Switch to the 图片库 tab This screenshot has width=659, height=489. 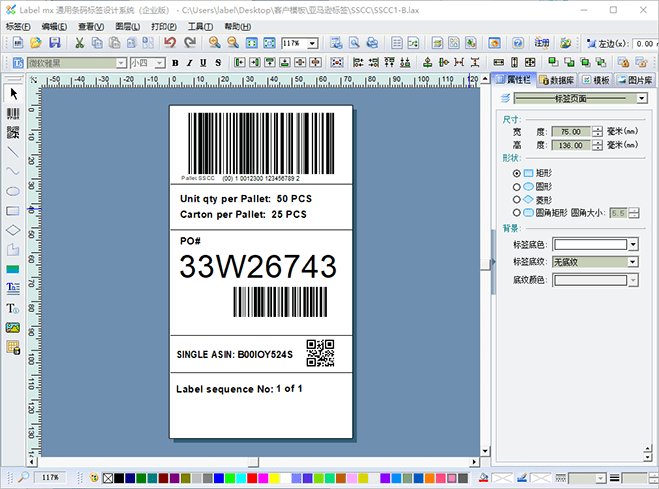click(635, 80)
